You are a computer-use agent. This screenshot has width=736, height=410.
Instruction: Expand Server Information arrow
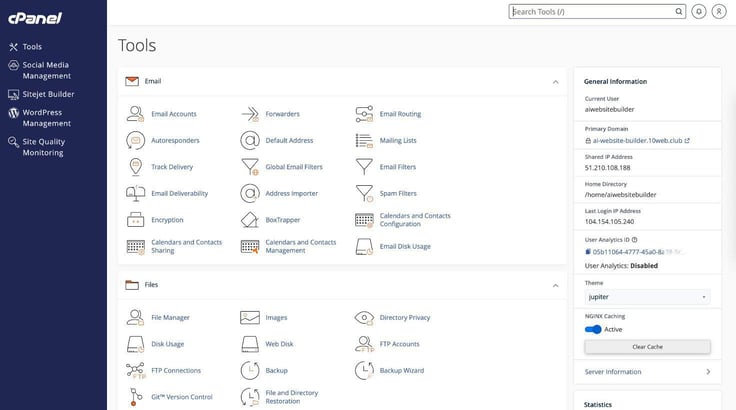[x=708, y=371]
